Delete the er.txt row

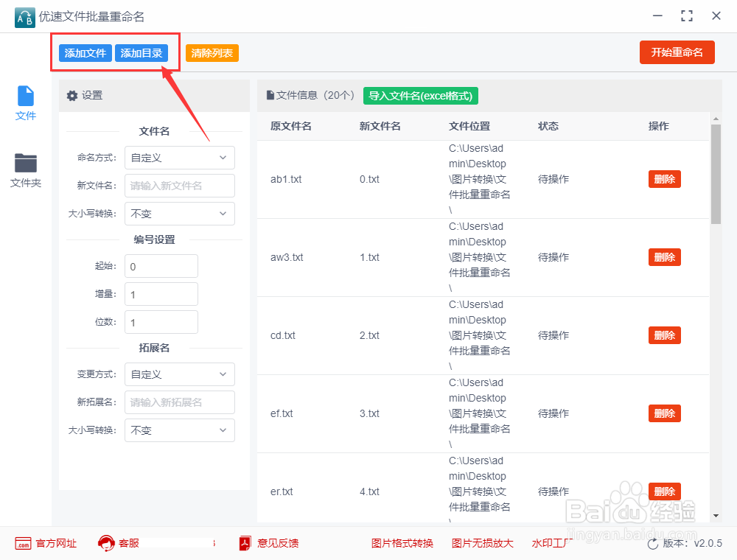(x=665, y=491)
